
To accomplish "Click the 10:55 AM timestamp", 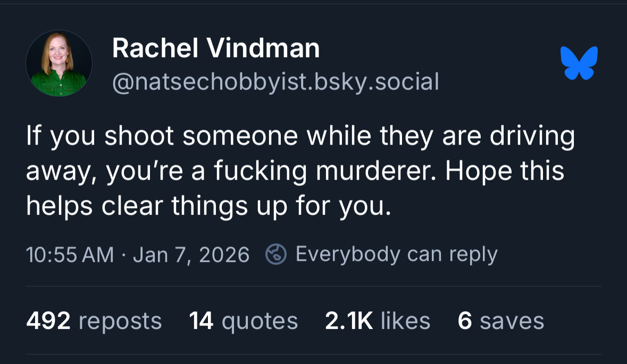I will coord(70,255).
